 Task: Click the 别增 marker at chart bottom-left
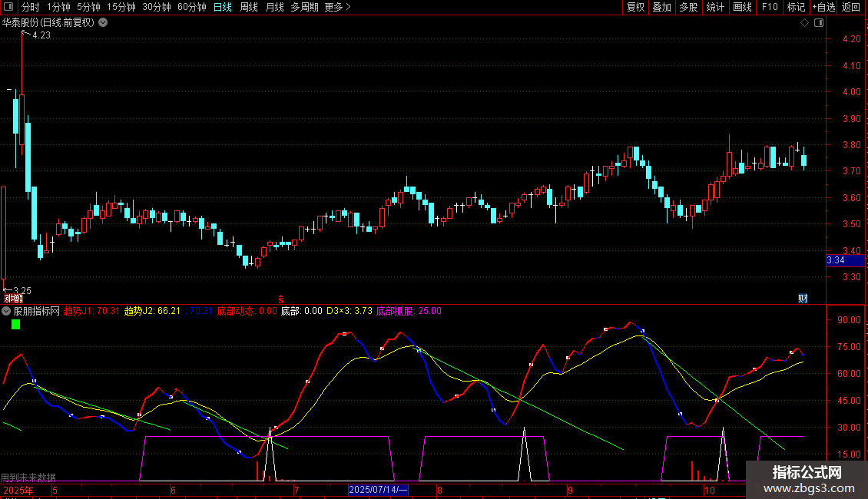pyautogui.click(x=13, y=299)
